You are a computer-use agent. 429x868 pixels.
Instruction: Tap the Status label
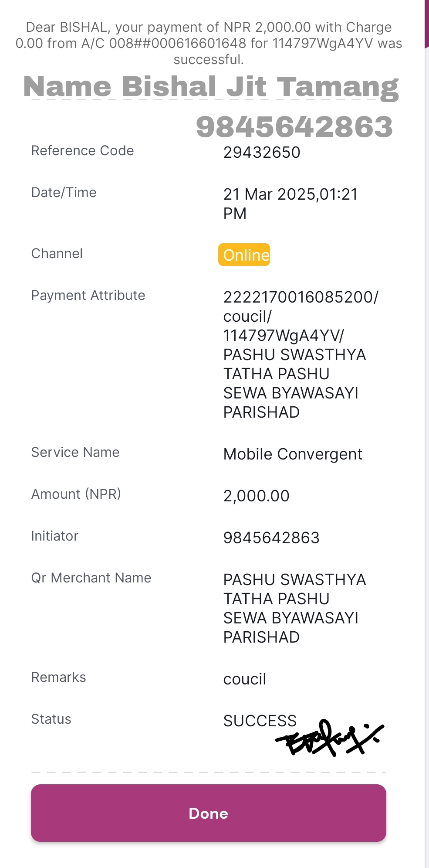[x=51, y=719]
